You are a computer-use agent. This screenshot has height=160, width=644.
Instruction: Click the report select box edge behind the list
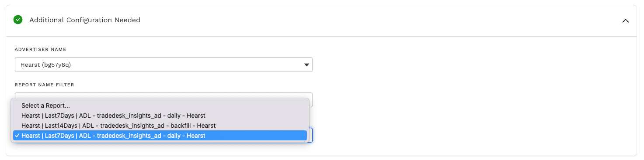click(x=310, y=135)
